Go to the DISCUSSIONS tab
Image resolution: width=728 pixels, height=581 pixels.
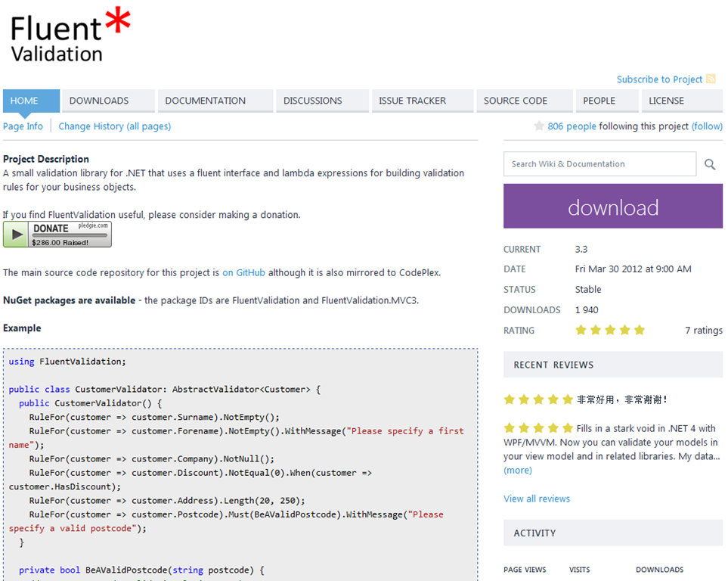point(322,101)
